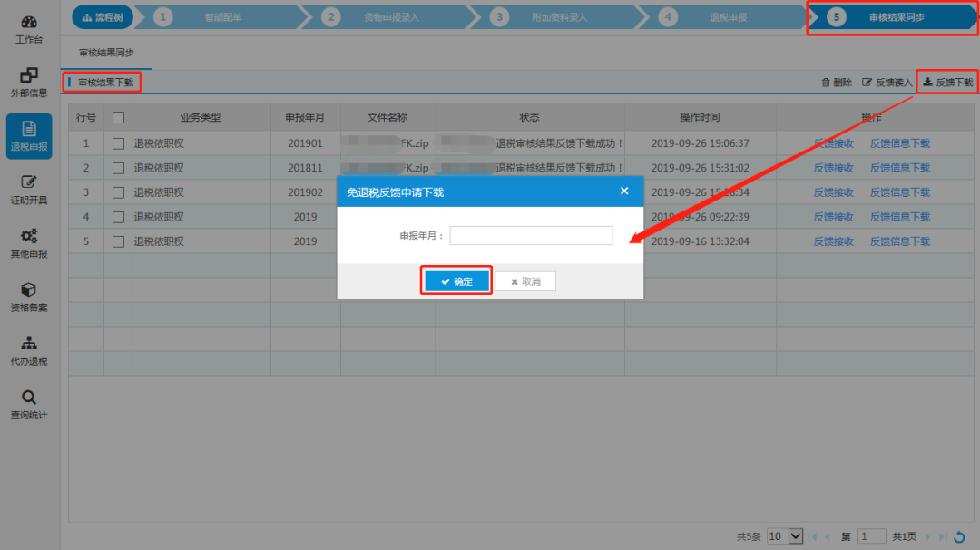Toggle the select-all header checkbox
The width and height of the screenshot is (980, 550).
tap(118, 117)
